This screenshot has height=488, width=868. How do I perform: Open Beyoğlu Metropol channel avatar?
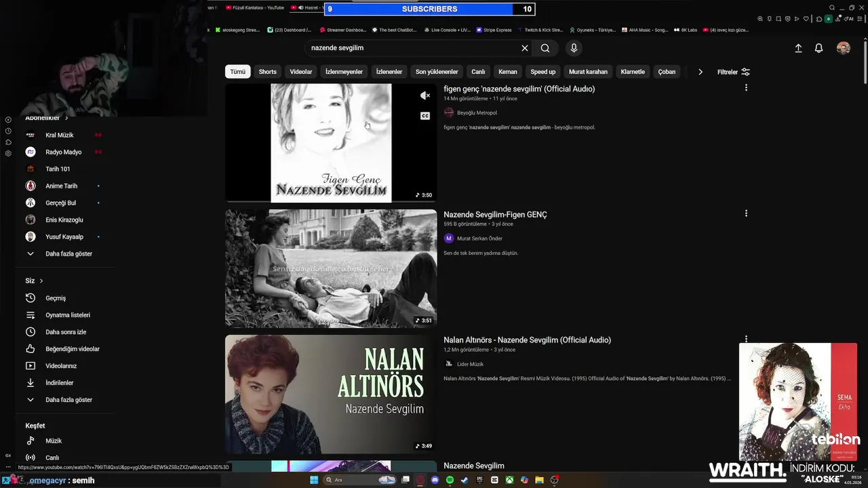point(448,113)
